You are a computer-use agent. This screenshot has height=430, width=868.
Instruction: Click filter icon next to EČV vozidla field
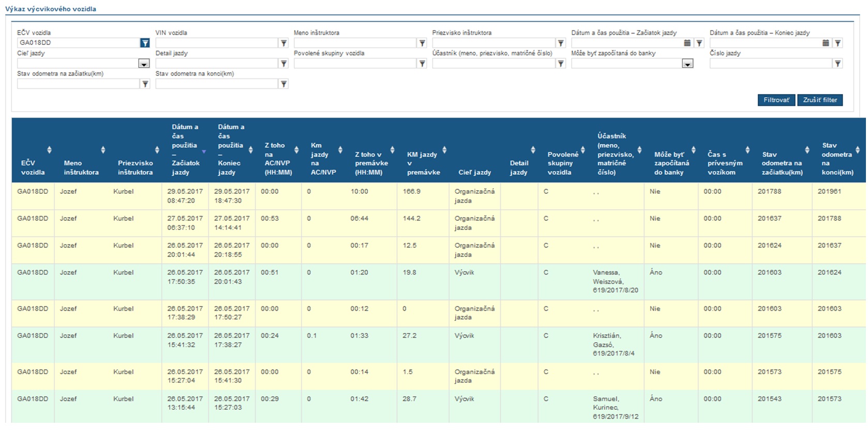[145, 43]
